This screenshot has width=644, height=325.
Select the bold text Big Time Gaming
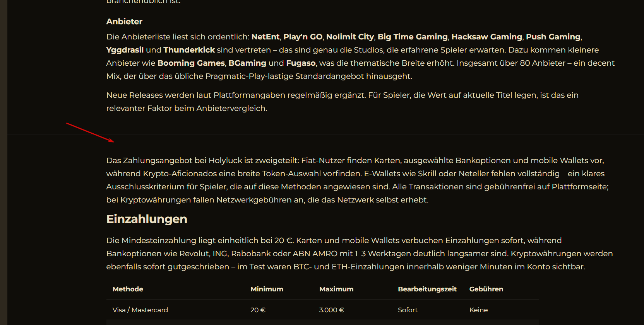(x=413, y=37)
